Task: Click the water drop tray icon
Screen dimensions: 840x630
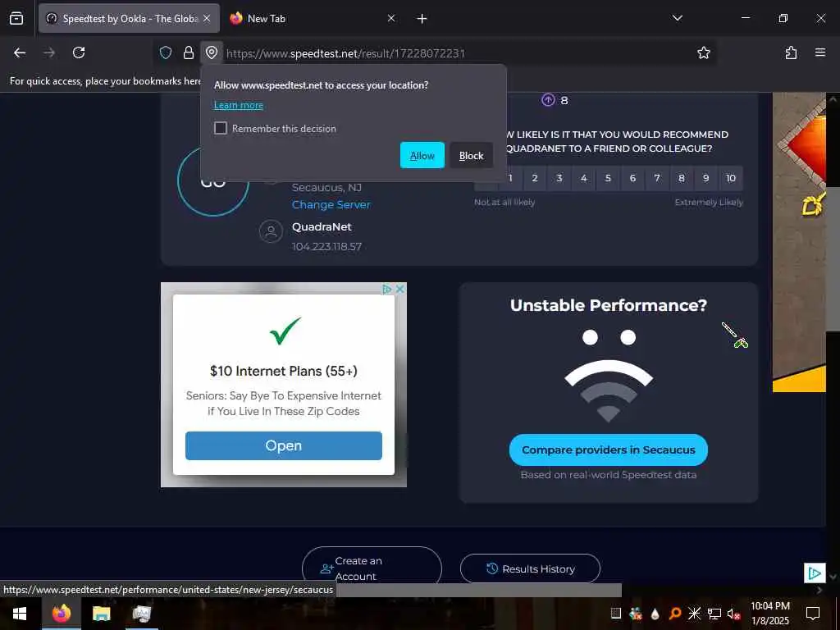Action: point(655,614)
